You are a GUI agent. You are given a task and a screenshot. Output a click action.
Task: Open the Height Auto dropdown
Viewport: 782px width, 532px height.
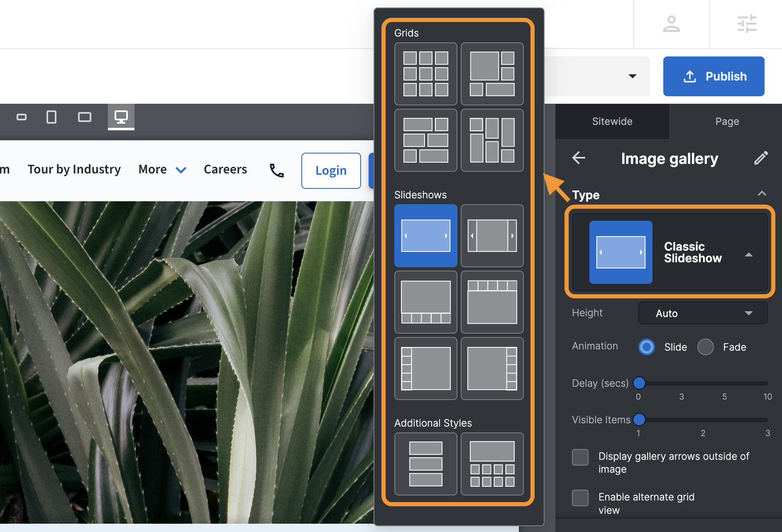703,313
